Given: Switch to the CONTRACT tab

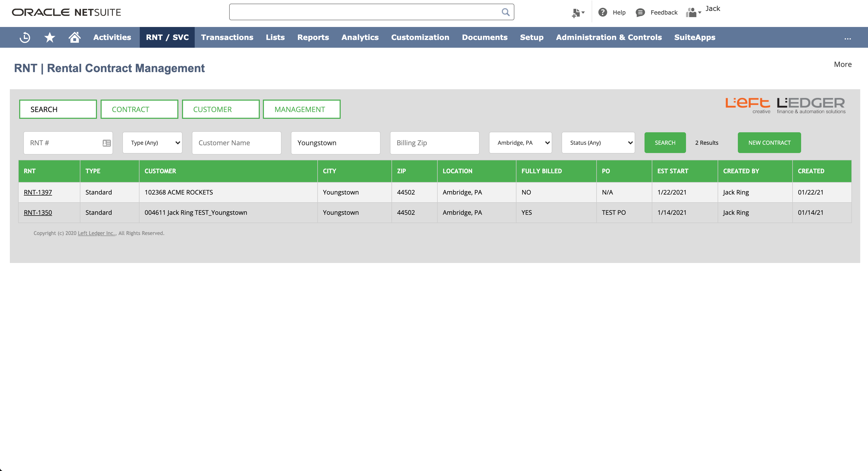Looking at the screenshot, I should pyautogui.click(x=139, y=109).
